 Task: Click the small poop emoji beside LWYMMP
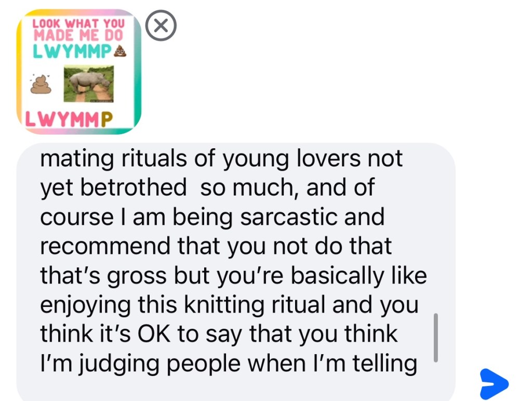tap(120, 50)
